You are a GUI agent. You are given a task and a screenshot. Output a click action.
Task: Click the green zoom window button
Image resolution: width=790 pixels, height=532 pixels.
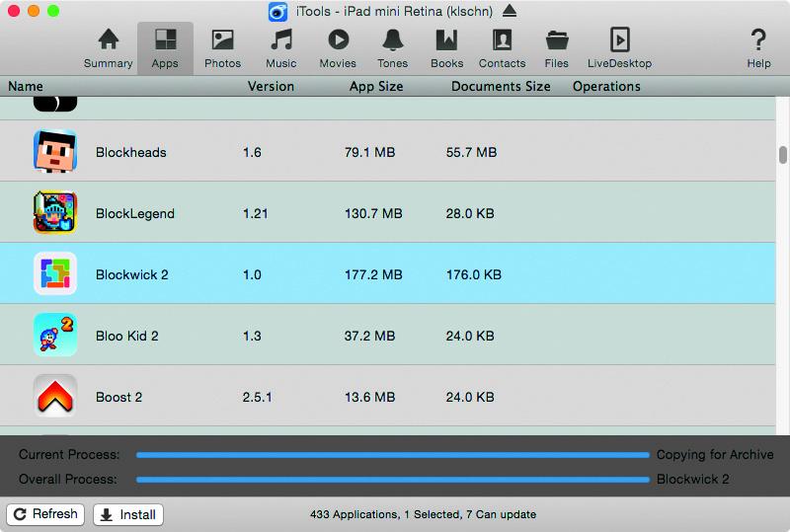[x=53, y=11]
